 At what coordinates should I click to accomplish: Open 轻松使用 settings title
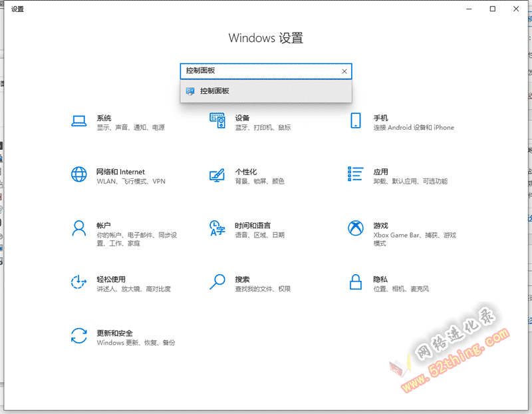pyautogui.click(x=111, y=279)
